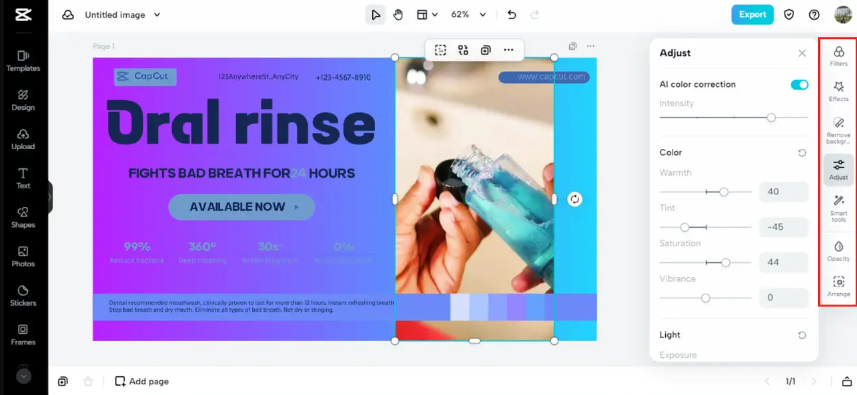The image size is (857, 395).
Task: Open the Photos panel
Action: coord(23,256)
